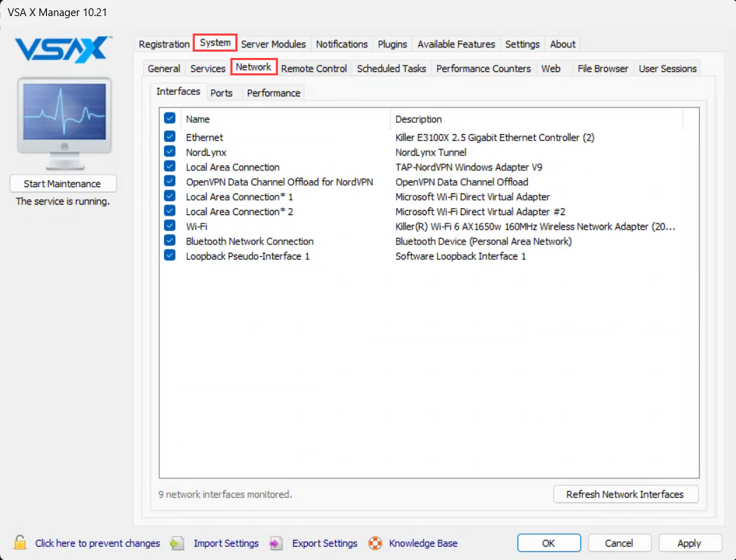
Task: Click the Apply button
Action: tap(689, 543)
